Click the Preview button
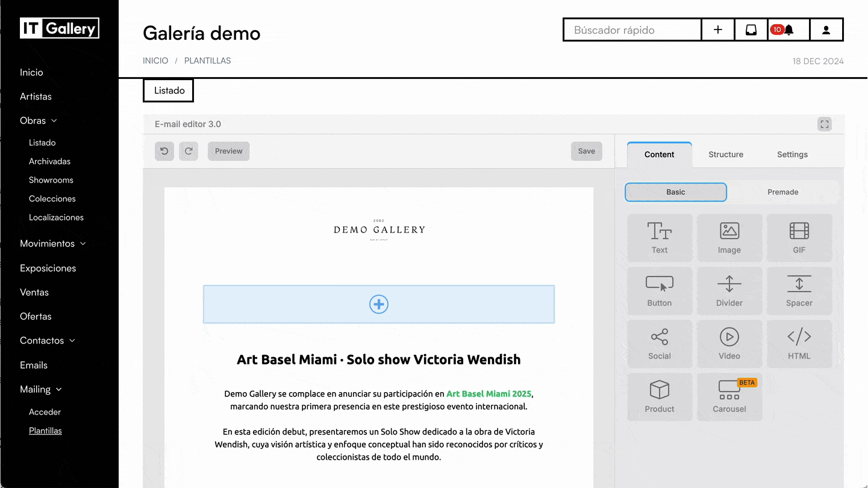Viewport: 868px width, 488px height. tap(229, 151)
